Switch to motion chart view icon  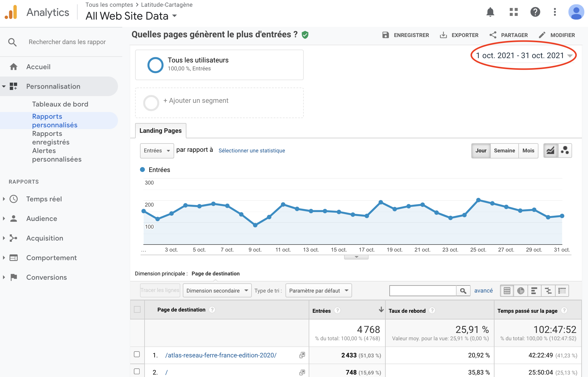pyautogui.click(x=565, y=151)
